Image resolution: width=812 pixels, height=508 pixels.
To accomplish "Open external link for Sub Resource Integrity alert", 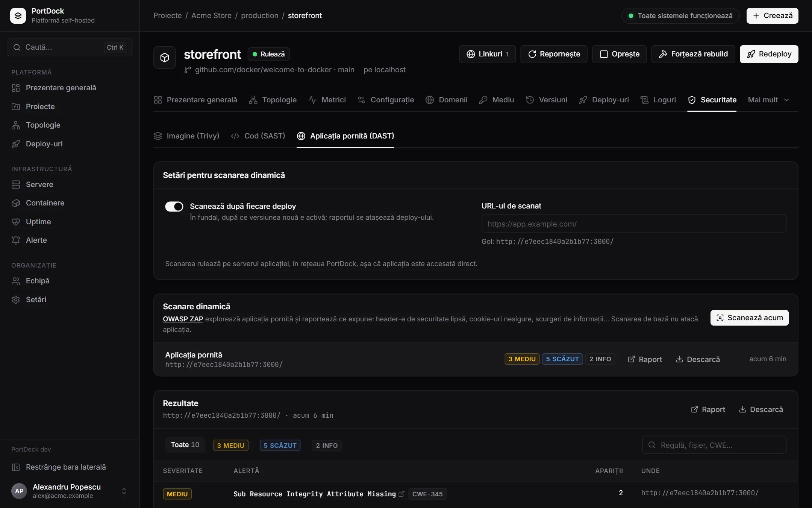I will tap(401, 494).
